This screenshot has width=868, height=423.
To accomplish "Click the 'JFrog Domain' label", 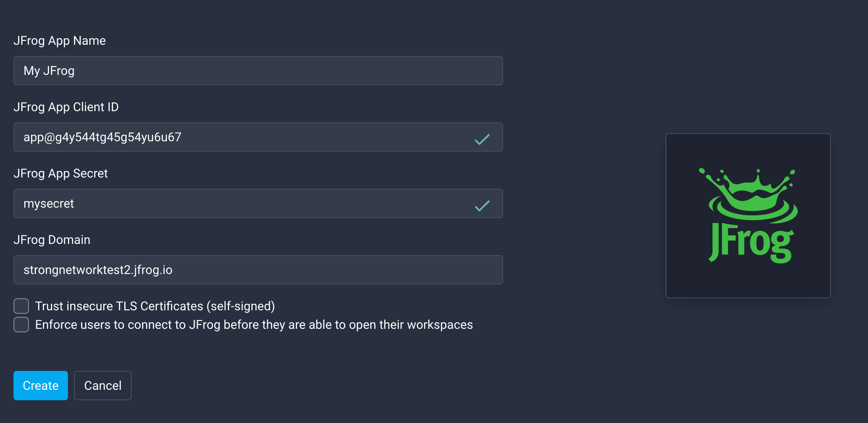I will [52, 240].
